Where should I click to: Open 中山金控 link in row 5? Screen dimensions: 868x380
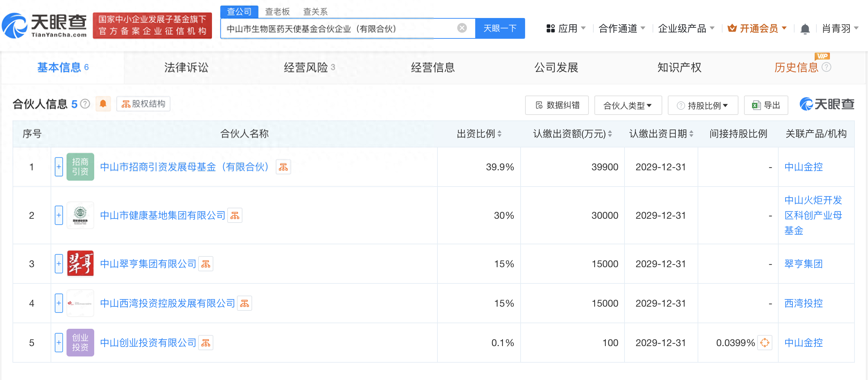804,343
